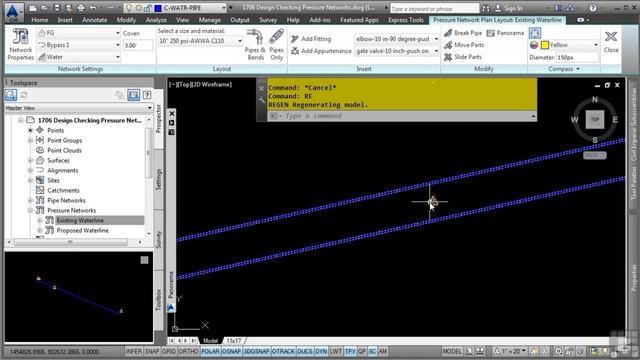
Task: Click the compass Diameter input field
Action: [577, 58]
